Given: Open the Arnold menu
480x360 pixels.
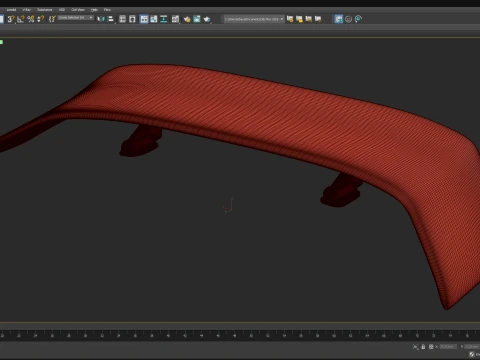Looking at the screenshot, I should [x=11, y=10].
